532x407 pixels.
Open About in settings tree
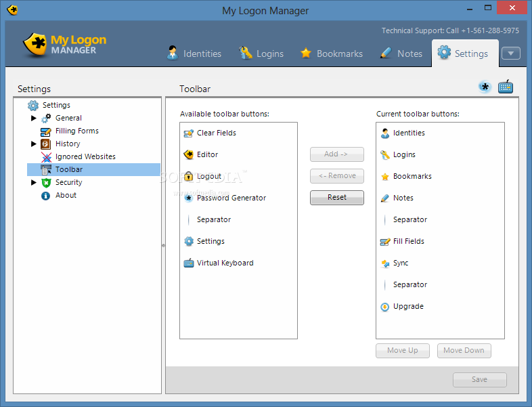tap(66, 196)
